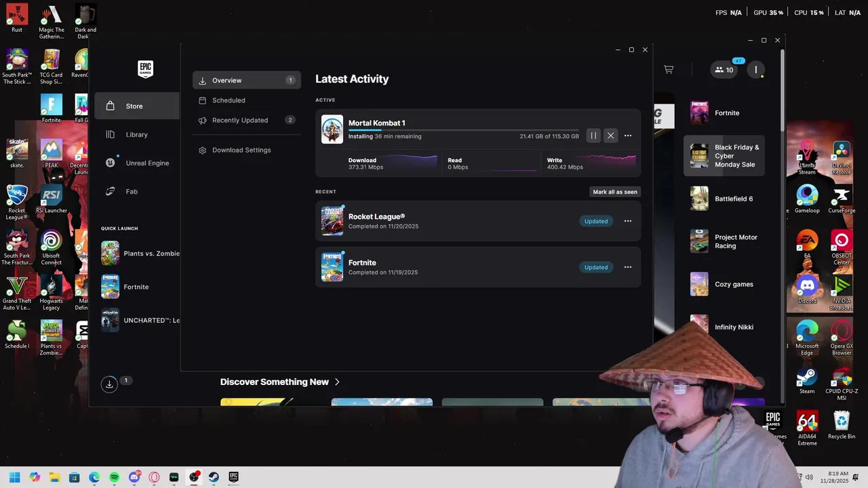Switch to OBS Studio in the taskbar

194,477
